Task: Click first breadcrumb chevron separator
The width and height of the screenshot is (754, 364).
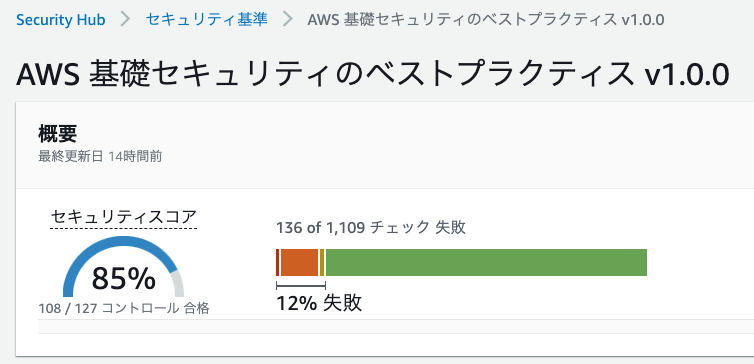Action: [126, 20]
